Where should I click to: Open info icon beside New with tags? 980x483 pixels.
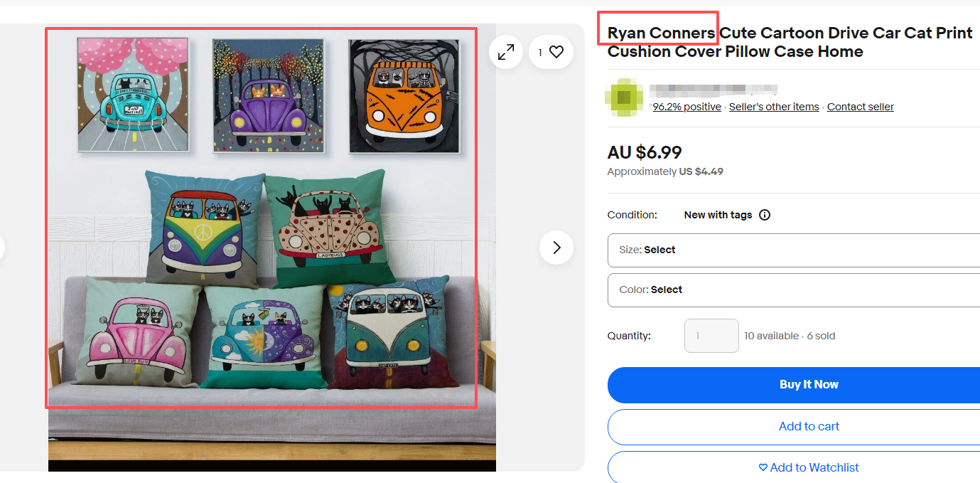coord(765,215)
